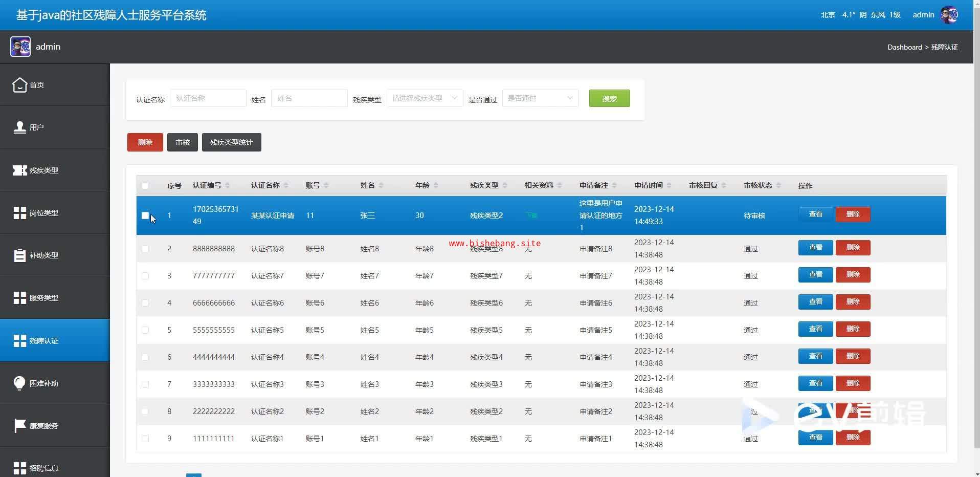Select the checkbox for row 5
The image size is (980, 477).
tap(145, 330)
